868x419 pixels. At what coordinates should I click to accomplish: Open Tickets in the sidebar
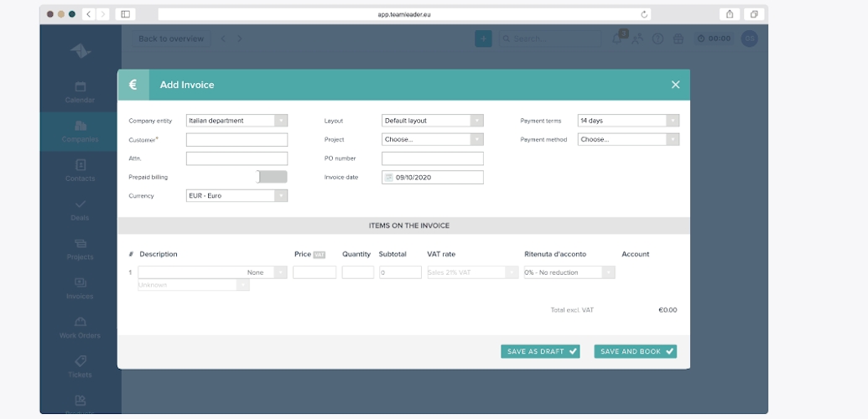[81, 366]
